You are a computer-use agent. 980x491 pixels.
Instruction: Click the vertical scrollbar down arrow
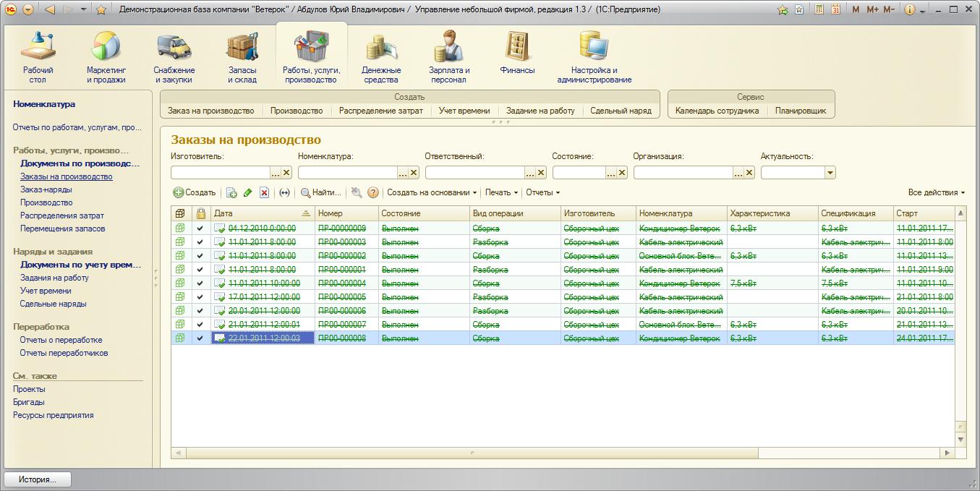point(960,439)
